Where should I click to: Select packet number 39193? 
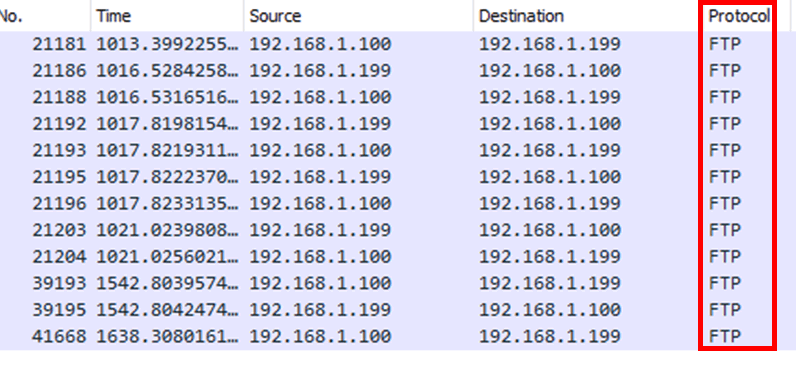400,283
